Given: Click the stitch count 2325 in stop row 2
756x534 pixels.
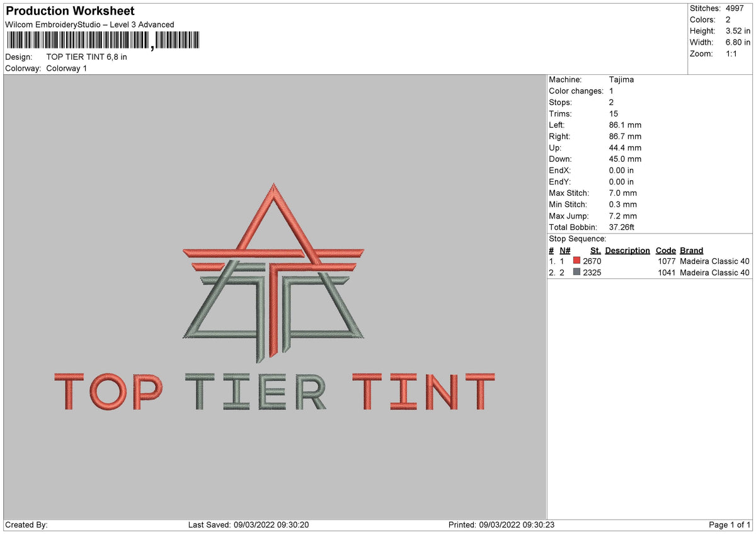Looking at the screenshot, I should click(x=592, y=272).
